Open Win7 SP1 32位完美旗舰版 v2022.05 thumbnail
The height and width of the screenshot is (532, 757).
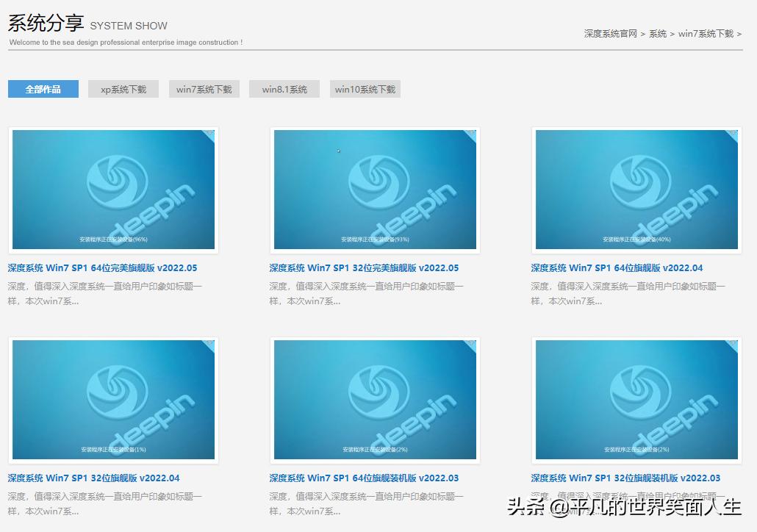pyautogui.click(x=375, y=190)
